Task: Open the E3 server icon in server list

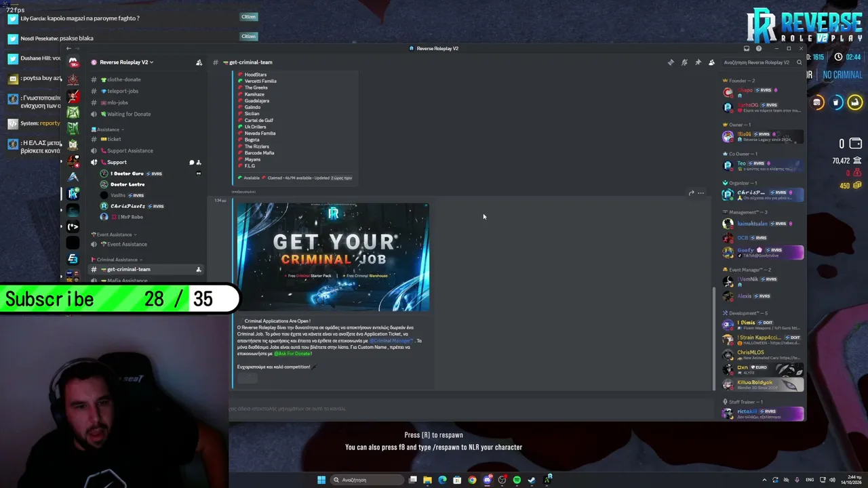Action: point(73,258)
